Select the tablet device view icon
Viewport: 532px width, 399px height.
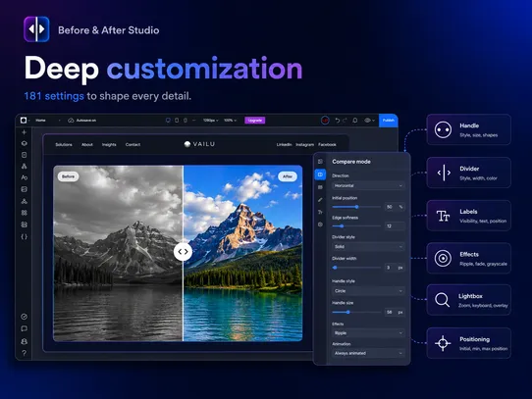pos(177,121)
